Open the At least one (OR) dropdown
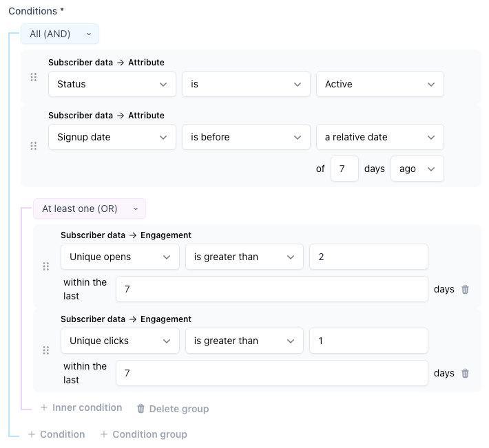 [90, 209]
